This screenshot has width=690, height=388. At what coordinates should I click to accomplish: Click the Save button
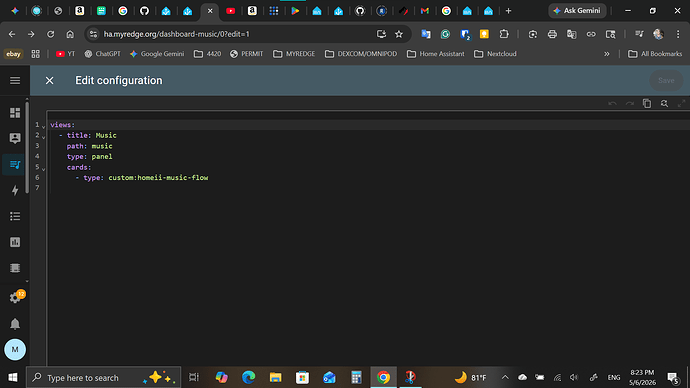click(666, 81)
